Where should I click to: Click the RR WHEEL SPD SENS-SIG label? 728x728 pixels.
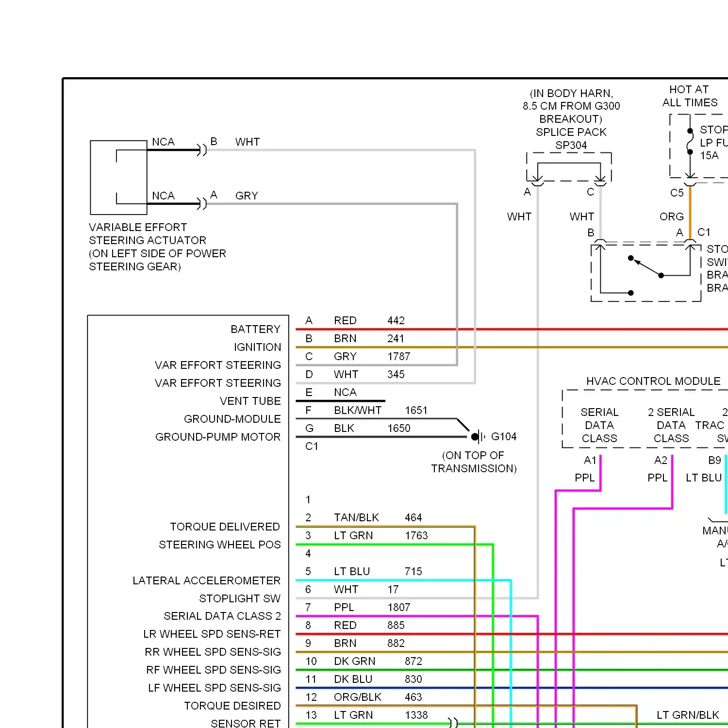[x=213, y=652]
